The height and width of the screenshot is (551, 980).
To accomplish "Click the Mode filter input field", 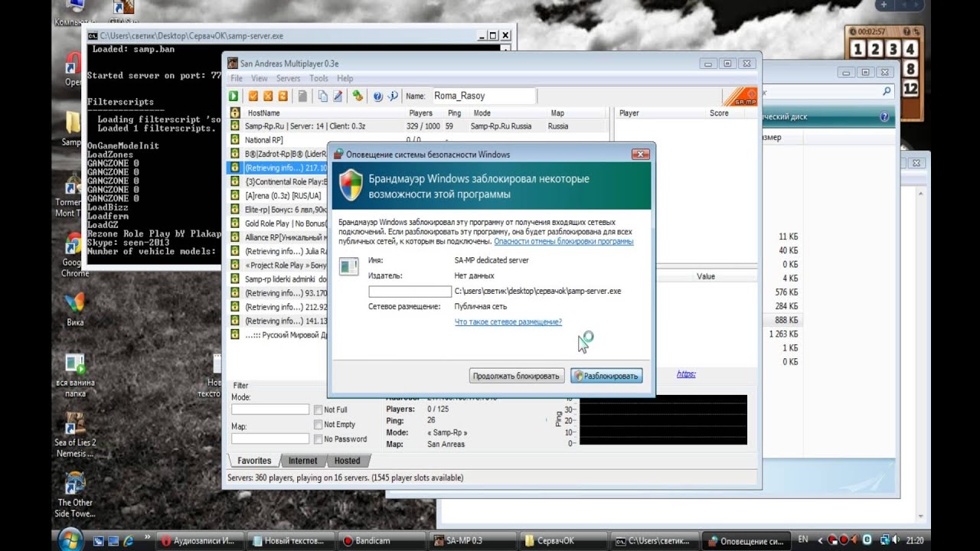I will point(270,409).
